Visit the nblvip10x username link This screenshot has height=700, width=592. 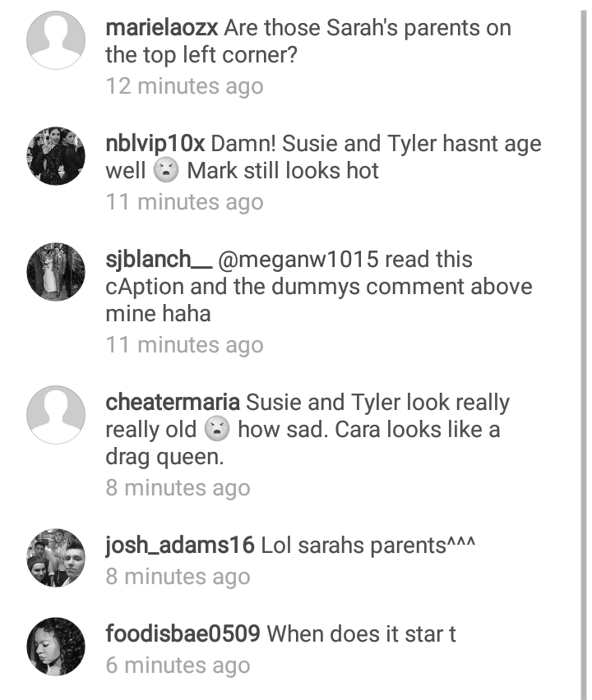point(155,144)
